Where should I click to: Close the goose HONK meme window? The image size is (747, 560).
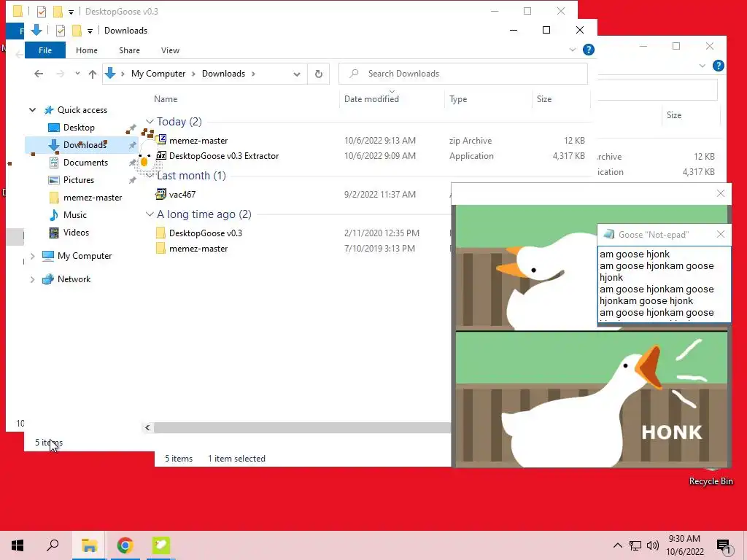(x=720, y=193)
